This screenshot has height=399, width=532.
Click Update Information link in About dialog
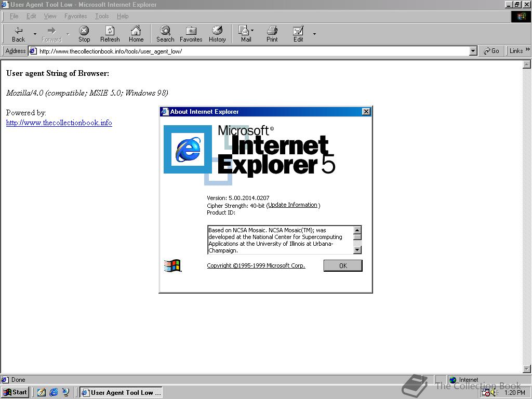coord(292,205)
